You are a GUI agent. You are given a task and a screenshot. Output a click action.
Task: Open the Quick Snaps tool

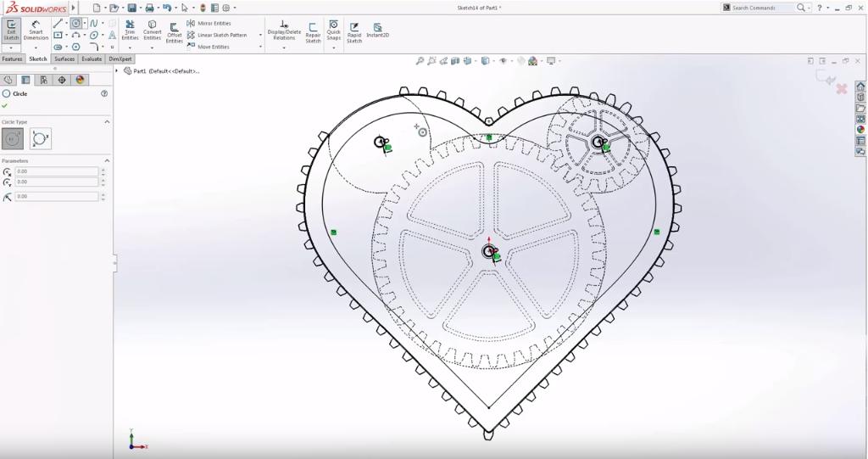pyautogui.click(x=334, y=31)
